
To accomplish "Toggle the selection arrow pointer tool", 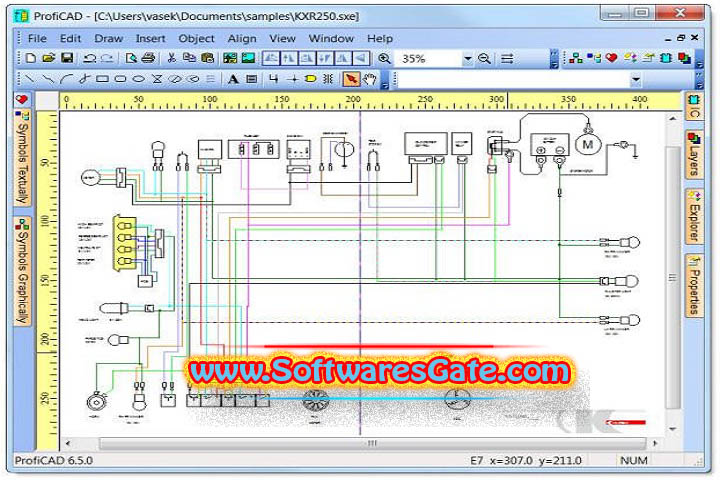I will tap(351, 79).
